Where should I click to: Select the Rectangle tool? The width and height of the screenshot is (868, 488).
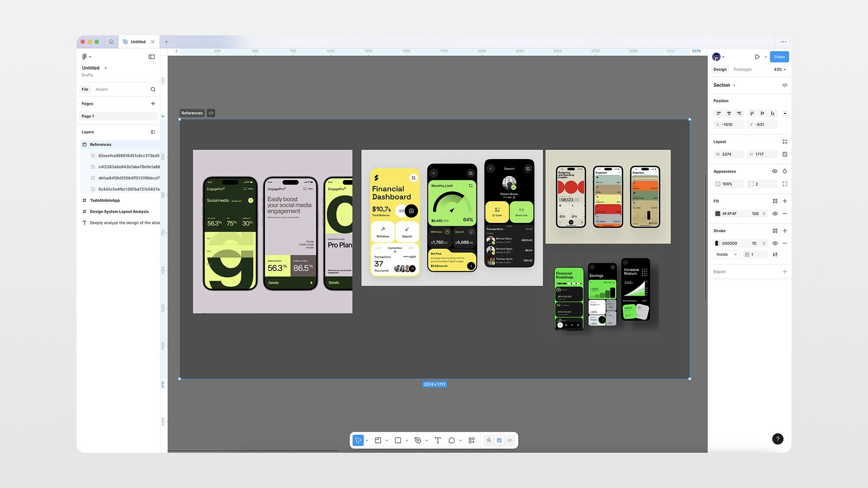coord(397,440)
